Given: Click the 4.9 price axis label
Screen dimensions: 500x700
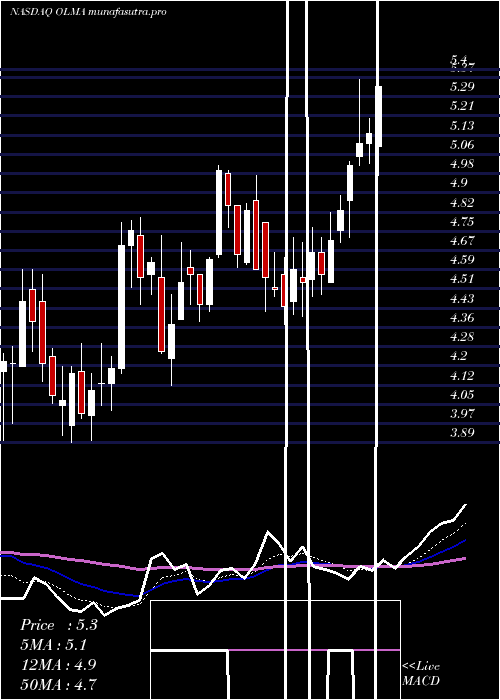Looking at the screenshot, I should click(459, 183).
